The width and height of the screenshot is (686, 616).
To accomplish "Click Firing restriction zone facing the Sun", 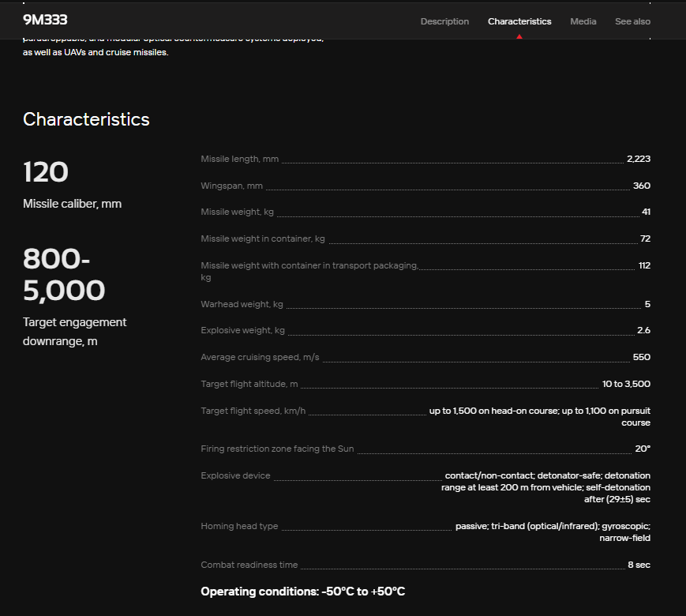I will 277,449.
